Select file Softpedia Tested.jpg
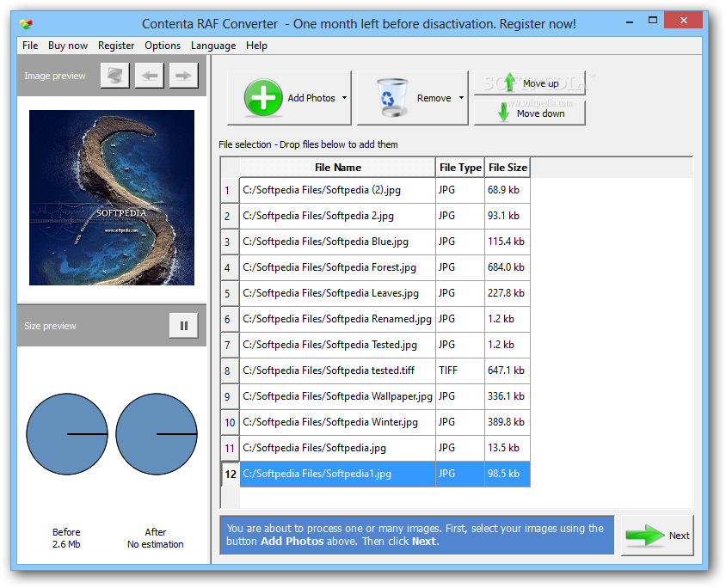 [337, 345]
